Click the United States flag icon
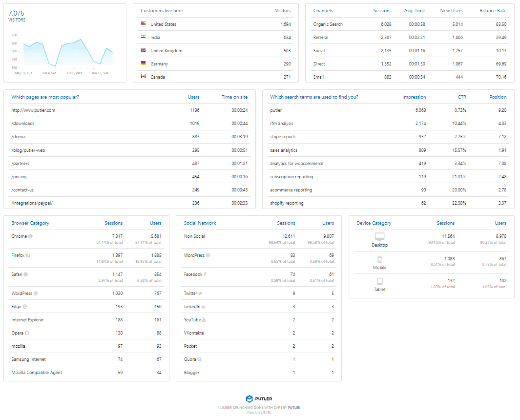 coord(143,23)
